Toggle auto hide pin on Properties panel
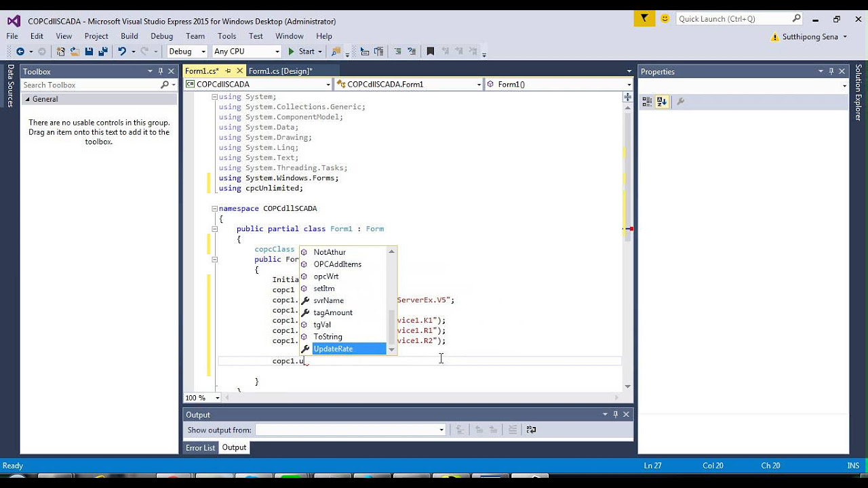The image size is (868, 488). pyautogui.click(x=831, y=71)
